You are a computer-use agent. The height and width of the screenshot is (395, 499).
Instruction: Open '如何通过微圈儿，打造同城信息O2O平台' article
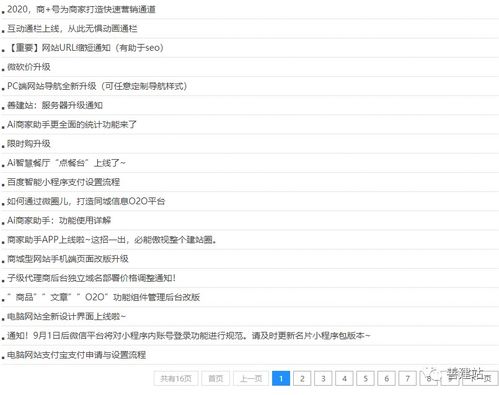coord(86,201)
